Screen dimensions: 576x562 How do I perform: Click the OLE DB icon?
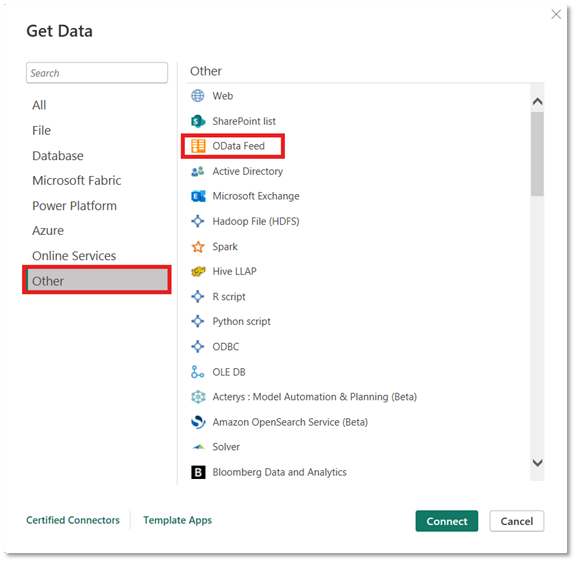click(x=198, y=372)
